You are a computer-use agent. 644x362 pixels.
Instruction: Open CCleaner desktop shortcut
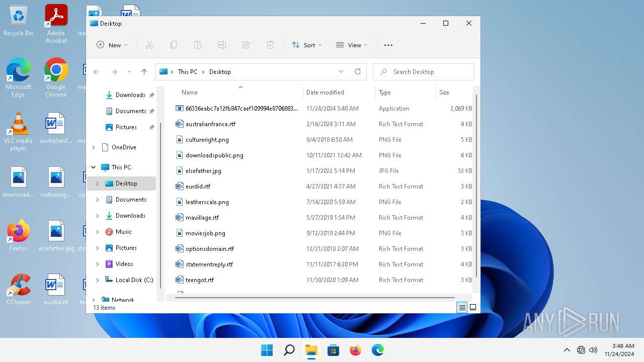(x=19, y=289)
